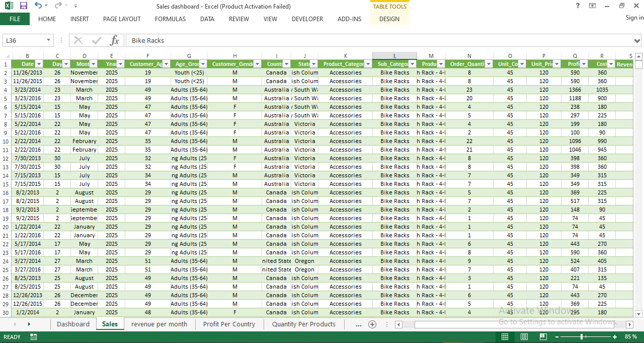Switch to the revenue per month sheet tab
This screenshot has width=644, height=343.
tap(159, 324)
